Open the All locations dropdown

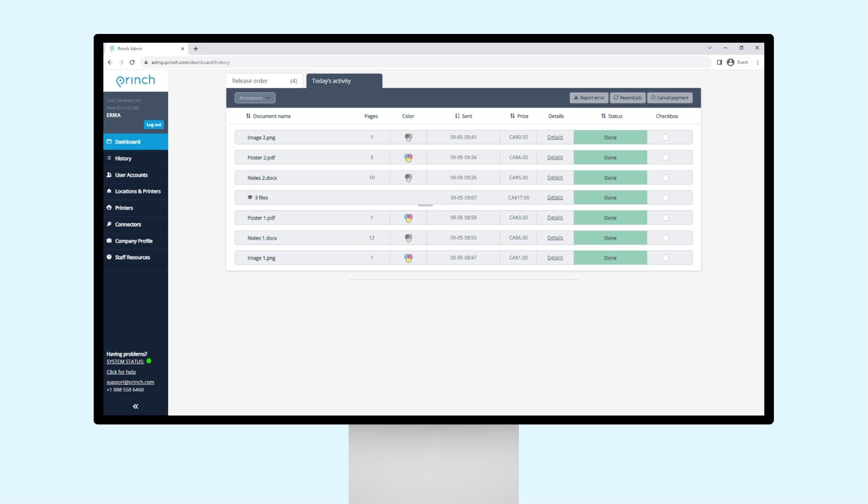(x=255, y=98)
